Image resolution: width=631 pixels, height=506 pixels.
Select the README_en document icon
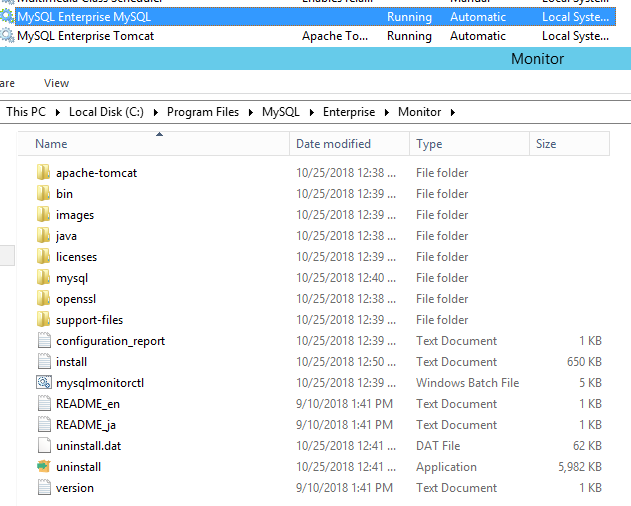(44, 403)
